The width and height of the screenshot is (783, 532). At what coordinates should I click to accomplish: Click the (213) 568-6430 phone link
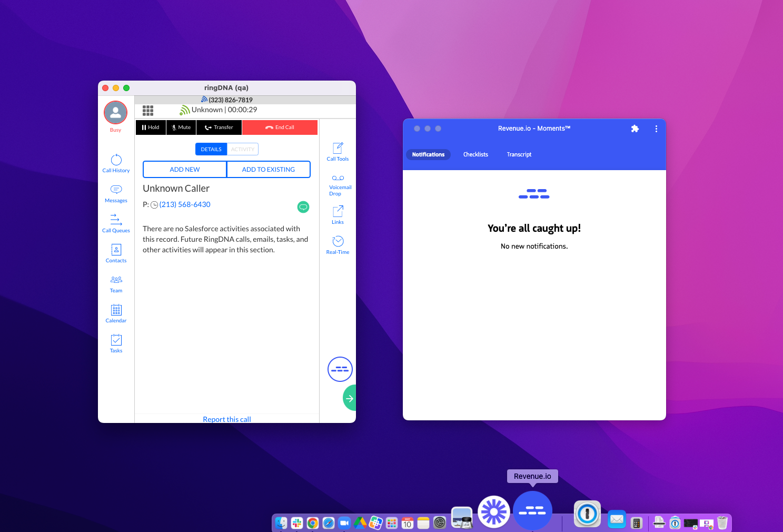click(185, 204)
